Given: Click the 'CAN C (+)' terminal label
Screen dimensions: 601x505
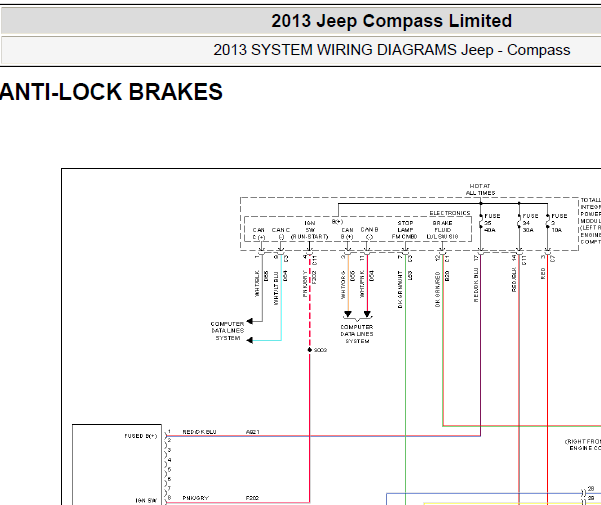Looking at the screenshot, I should point(259,233).
